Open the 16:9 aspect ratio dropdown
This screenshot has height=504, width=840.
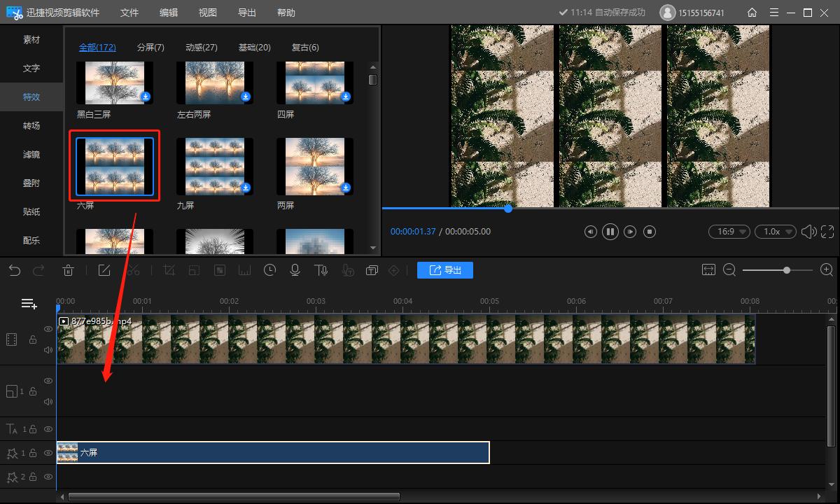coord(729,232)
